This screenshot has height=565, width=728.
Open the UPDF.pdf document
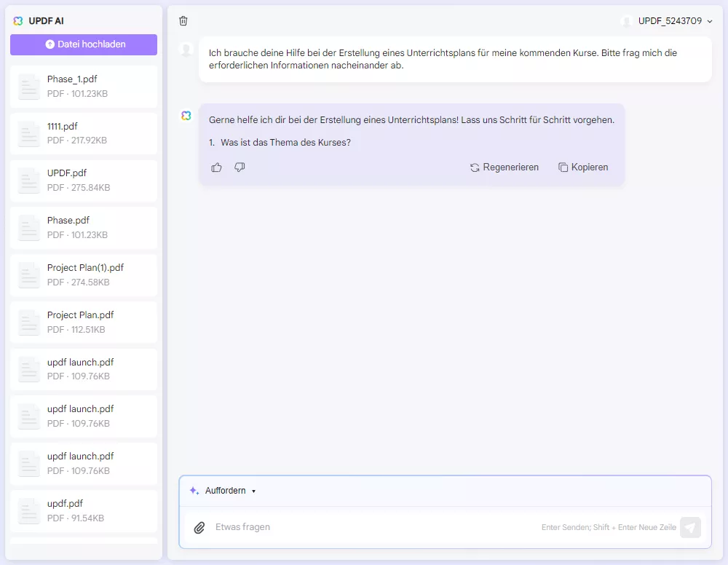(x=83, y=180)
